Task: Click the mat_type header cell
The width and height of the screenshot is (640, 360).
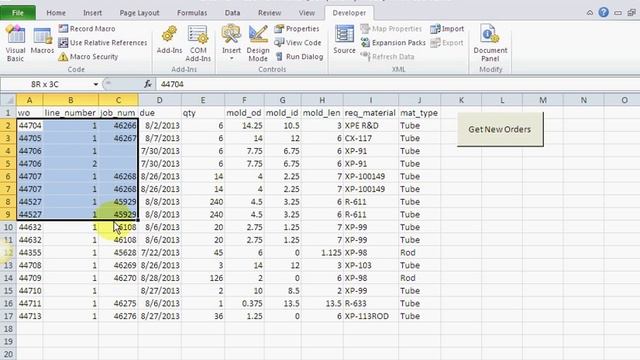Action: click(x=419, y=113)
